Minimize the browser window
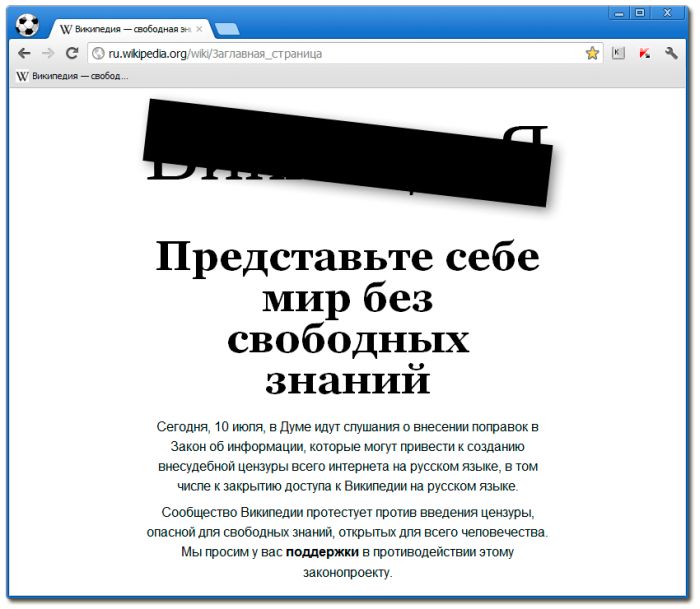This screenshot has width=700, height=609. pyautogui.click(x=619, y=13)
